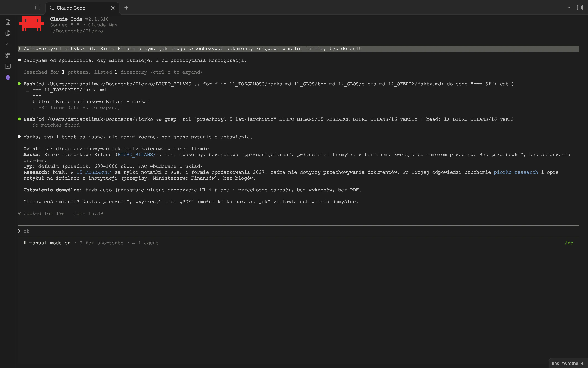
Task: Click the ~/Documents/Piorko path text
Action: (76, 31)
